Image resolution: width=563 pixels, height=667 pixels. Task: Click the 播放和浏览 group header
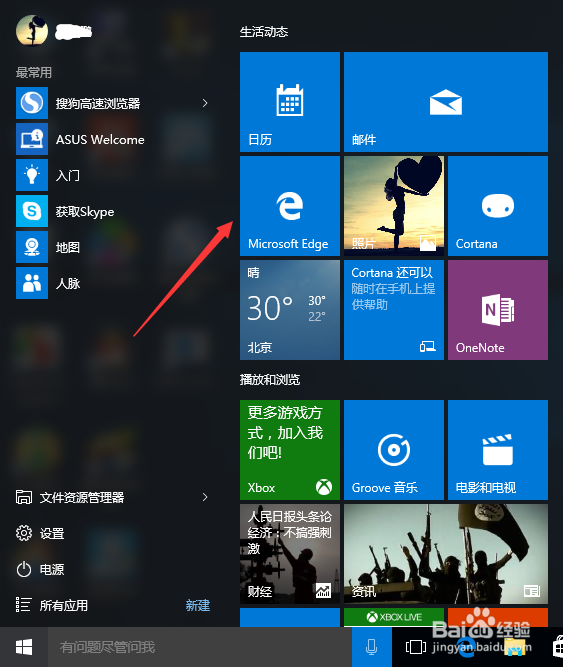click(270, 379)
